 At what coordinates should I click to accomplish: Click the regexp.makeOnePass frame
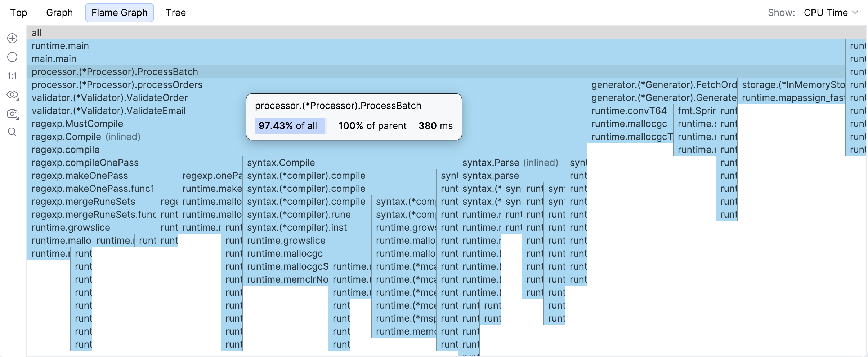pyautogui.click(x=102, y=176)
